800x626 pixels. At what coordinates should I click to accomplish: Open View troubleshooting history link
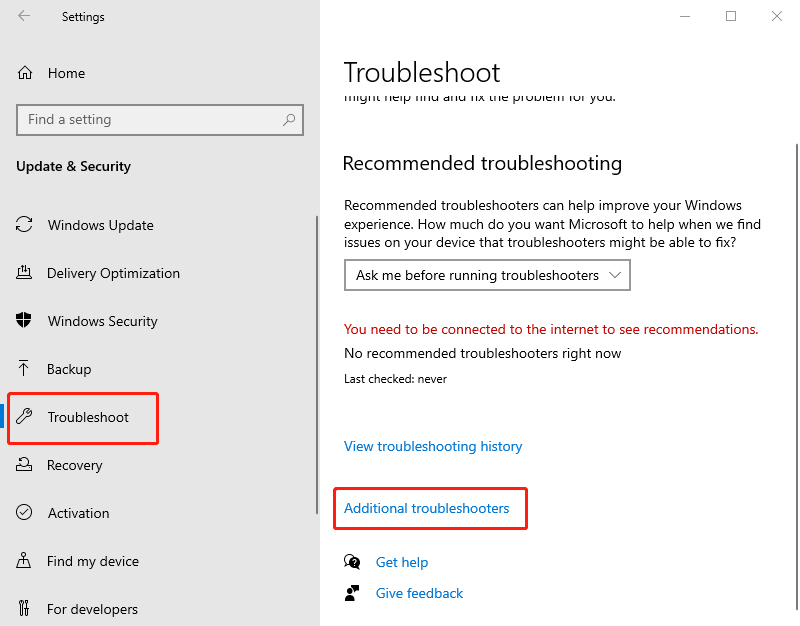pyautogui.click(x=433, y=446)
